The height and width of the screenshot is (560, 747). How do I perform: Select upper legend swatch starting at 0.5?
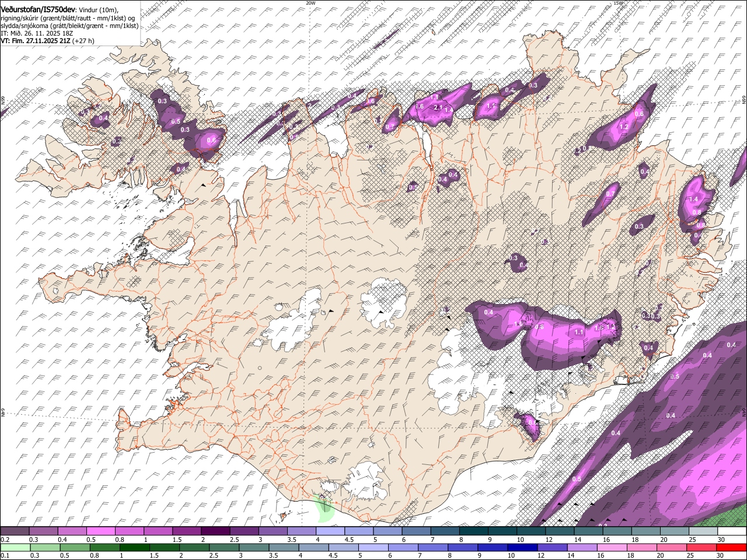pyautogui.click(x=100, y=531)
